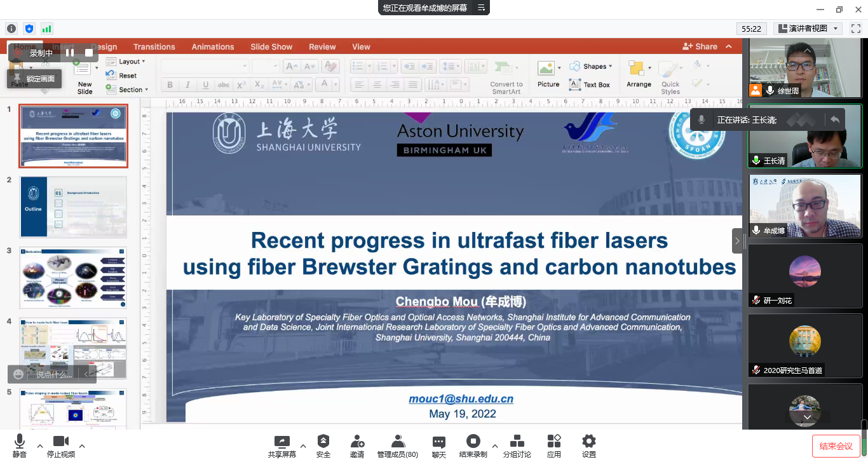Expand audio options arrow next to mute
868x462 pixels.
[x=40, y=445]
